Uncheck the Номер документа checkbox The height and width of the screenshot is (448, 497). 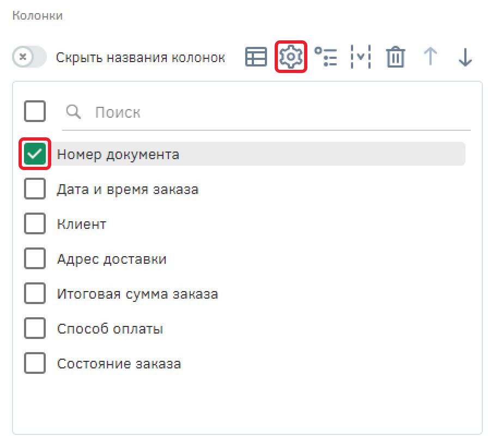35,154
